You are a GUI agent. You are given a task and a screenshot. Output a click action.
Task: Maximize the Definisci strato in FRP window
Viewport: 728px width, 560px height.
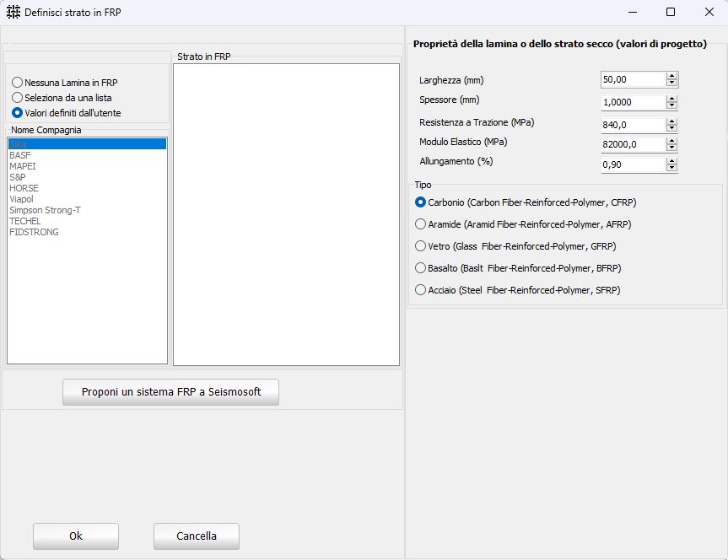click(x=671, y=12)
